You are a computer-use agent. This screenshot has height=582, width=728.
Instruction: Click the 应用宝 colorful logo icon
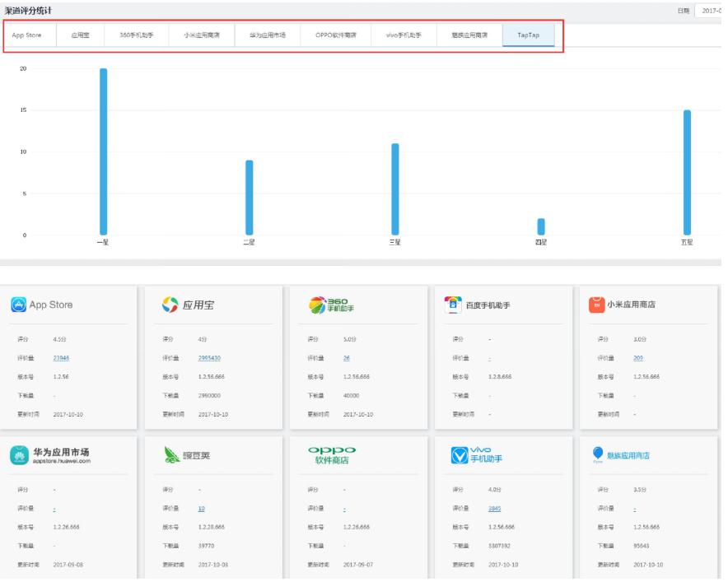click(x=169, y=305)
